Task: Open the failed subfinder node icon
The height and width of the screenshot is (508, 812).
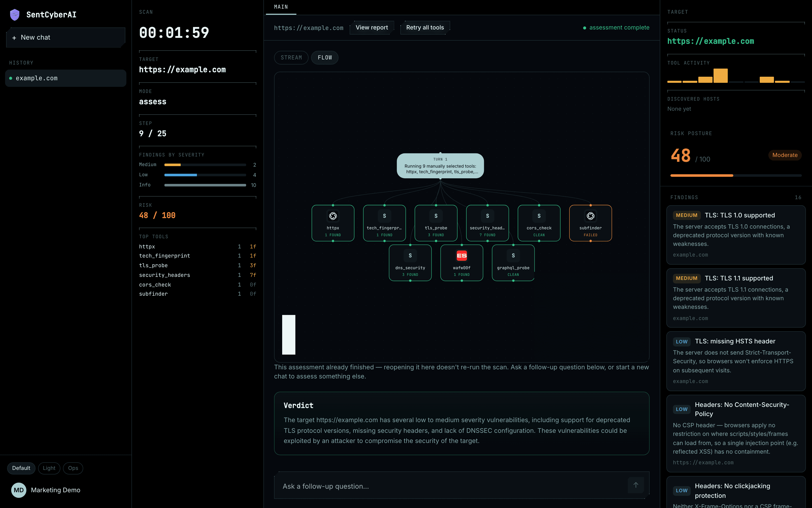Action: coord(590,216)
